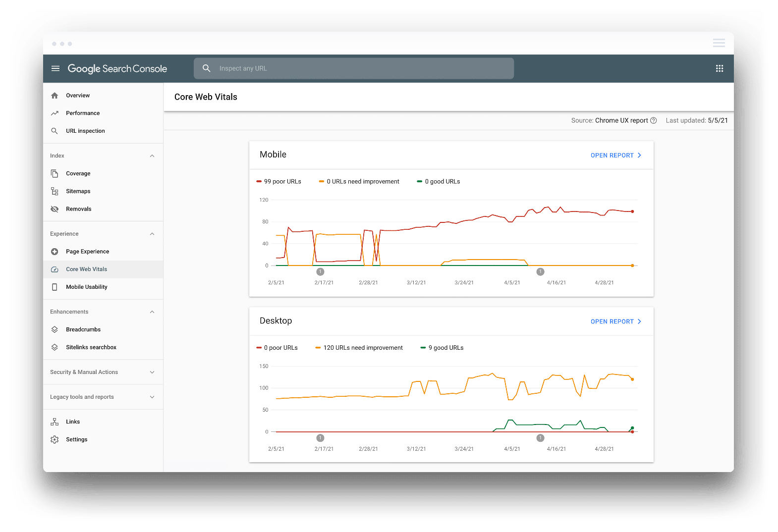778x532 pixels.
Task: Select Core Web Vitals menu item
Action: [x=103, y=269]
